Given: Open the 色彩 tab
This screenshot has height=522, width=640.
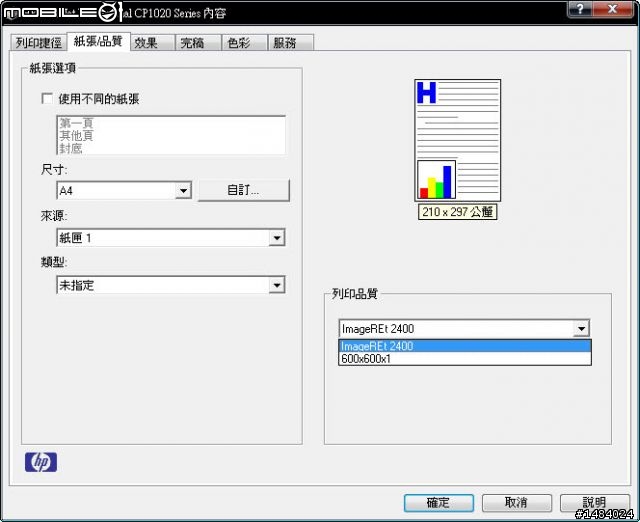Looking at the screenshot, I should [245, 42].
